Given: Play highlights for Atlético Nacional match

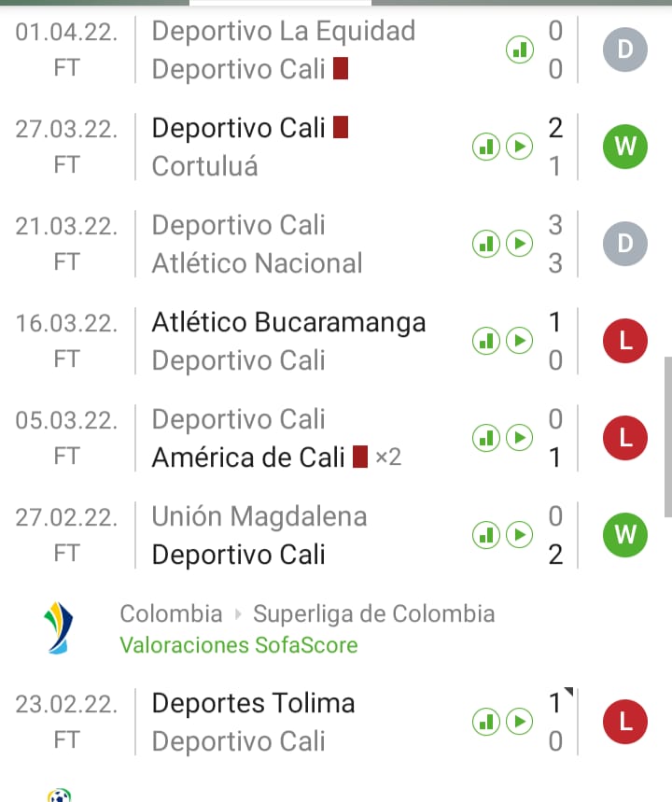Looking at the screenshot, I should 519,245.
